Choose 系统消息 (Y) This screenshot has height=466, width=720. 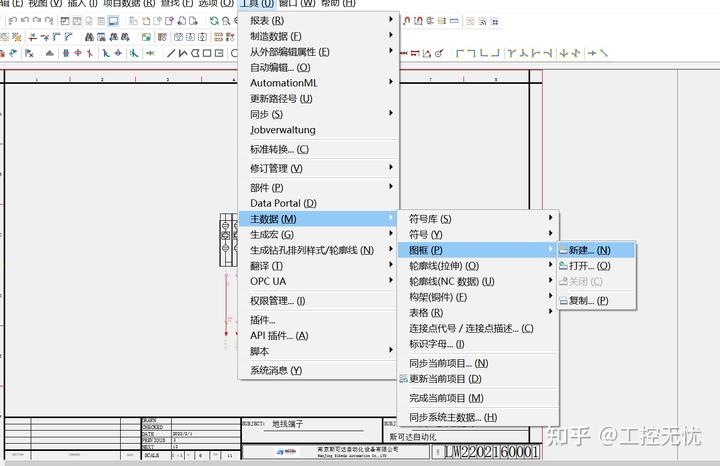(318, 371)
